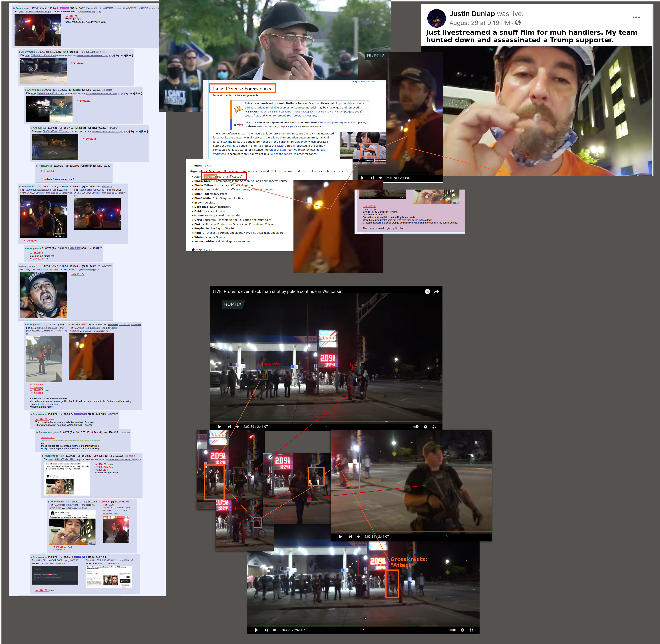Collapse post No.14961226 with its triangle
The image size is (660, 644).
(25, 248)
